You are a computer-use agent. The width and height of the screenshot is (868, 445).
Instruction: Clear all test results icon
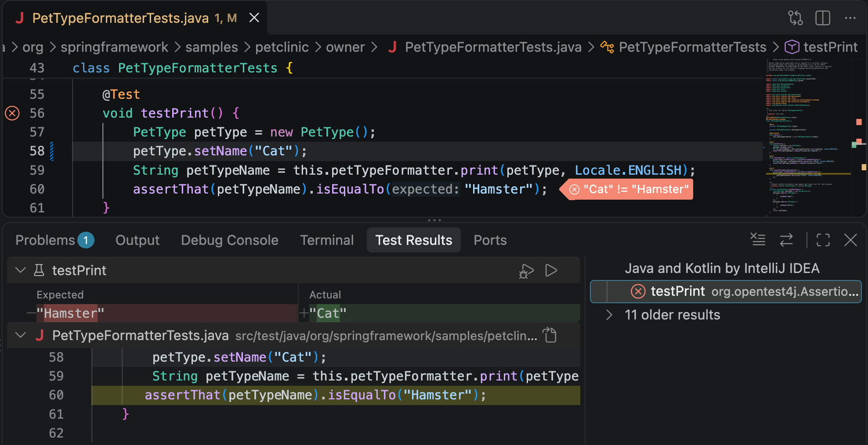[x=758, y=240]
